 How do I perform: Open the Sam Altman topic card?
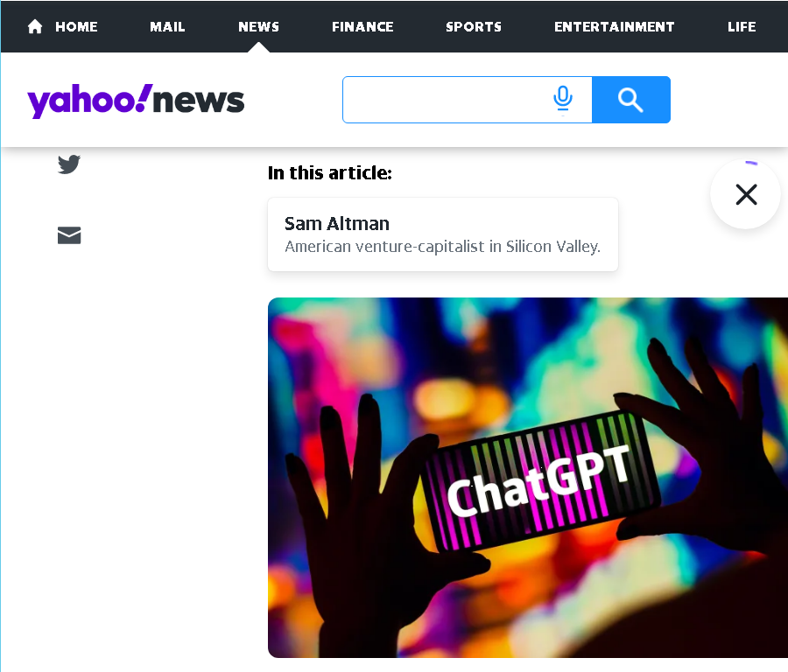coord(443,234)
